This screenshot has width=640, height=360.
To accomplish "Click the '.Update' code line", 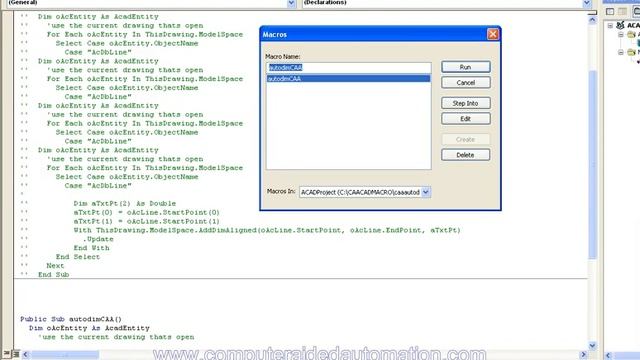I will tap(98, 239).
